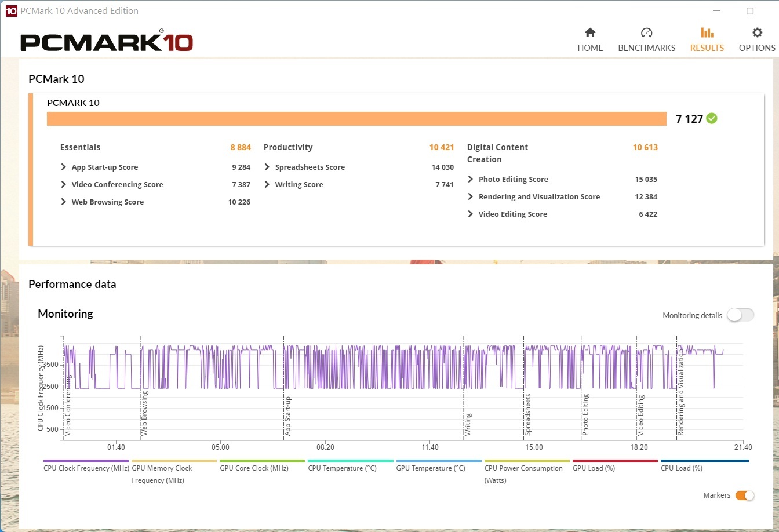The image size is (779, 532).
Task: Switch to the BENCHMARKS tab label
Action: tap(647, 48)
